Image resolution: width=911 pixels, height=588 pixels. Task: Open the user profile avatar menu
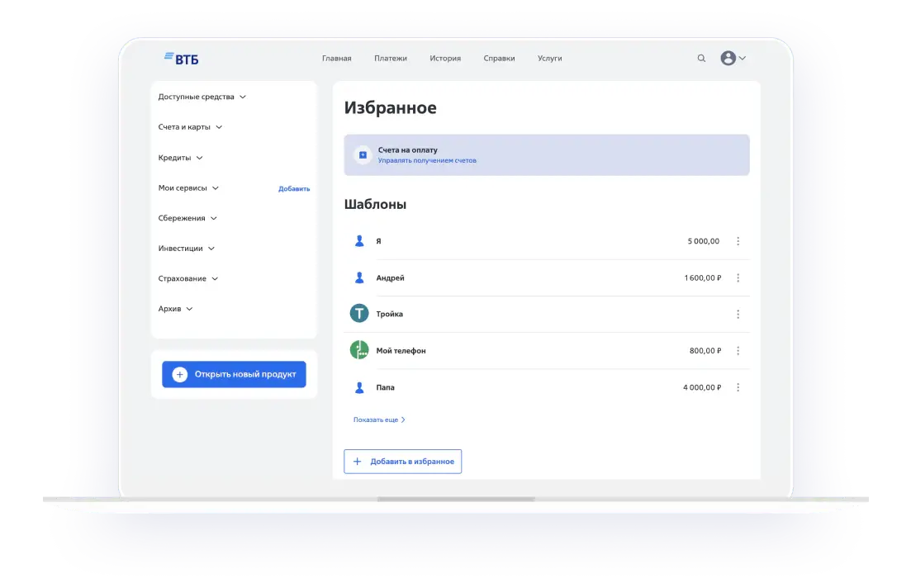tap(732, 59)
